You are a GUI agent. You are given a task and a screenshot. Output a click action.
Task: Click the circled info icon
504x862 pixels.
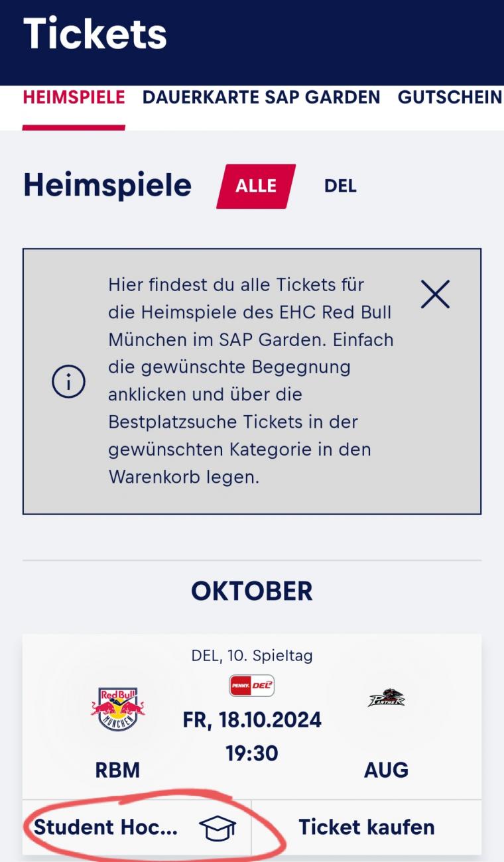[69, 381]
